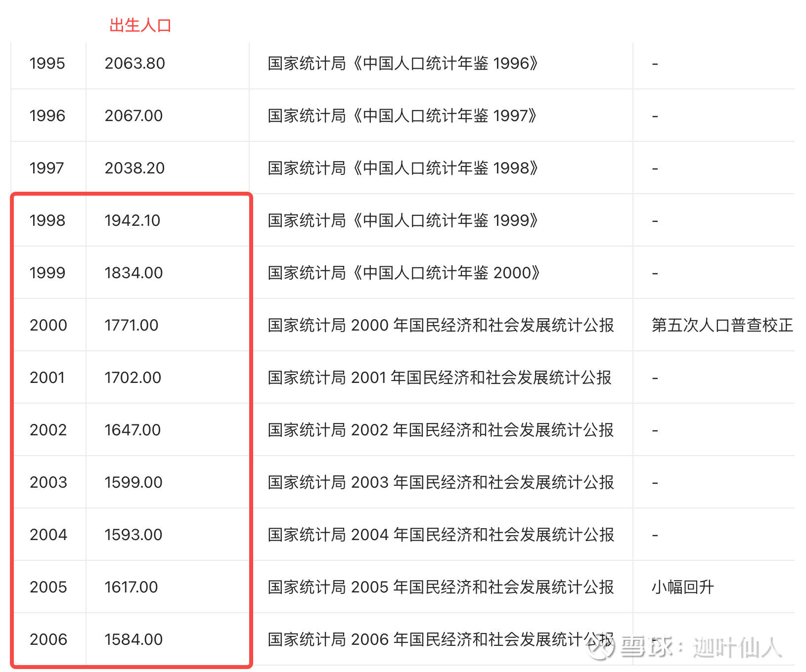Select the value 1617.00 for 2005
Viewport: 806px width, 672px height.
coord(131,588)
